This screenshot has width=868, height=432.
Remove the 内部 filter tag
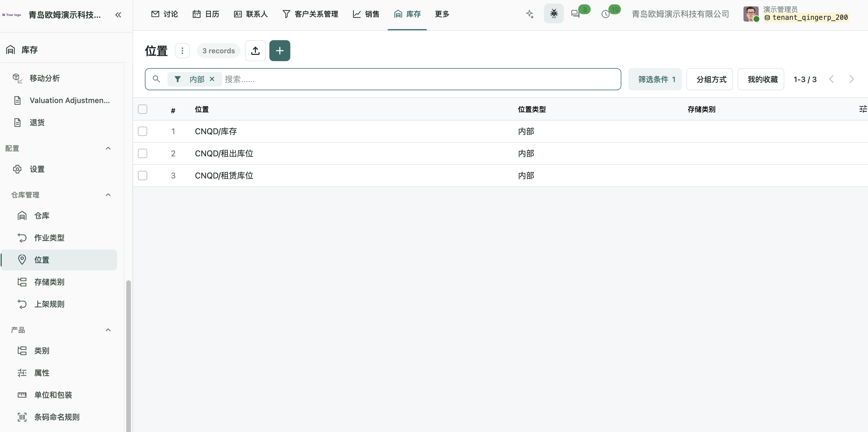(x=212, y=79)
